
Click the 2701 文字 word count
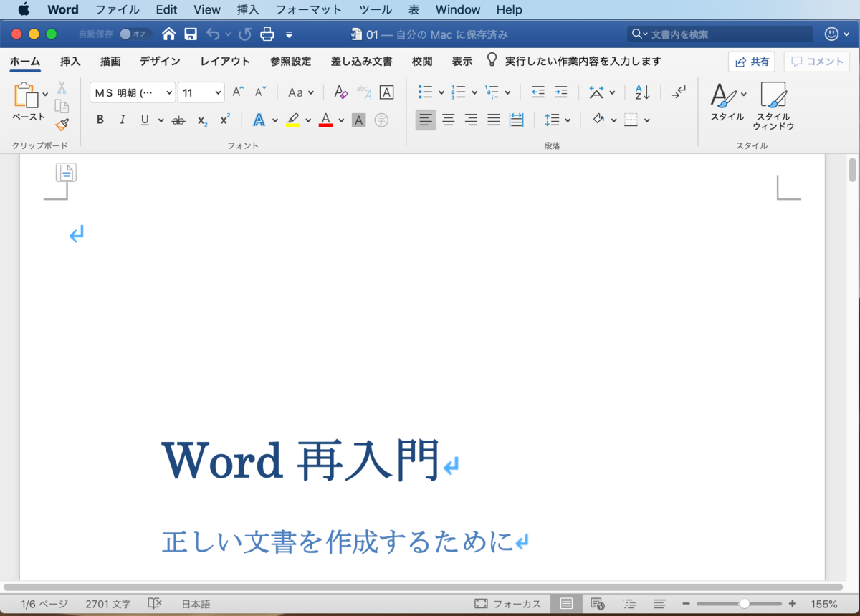(107, 604)
